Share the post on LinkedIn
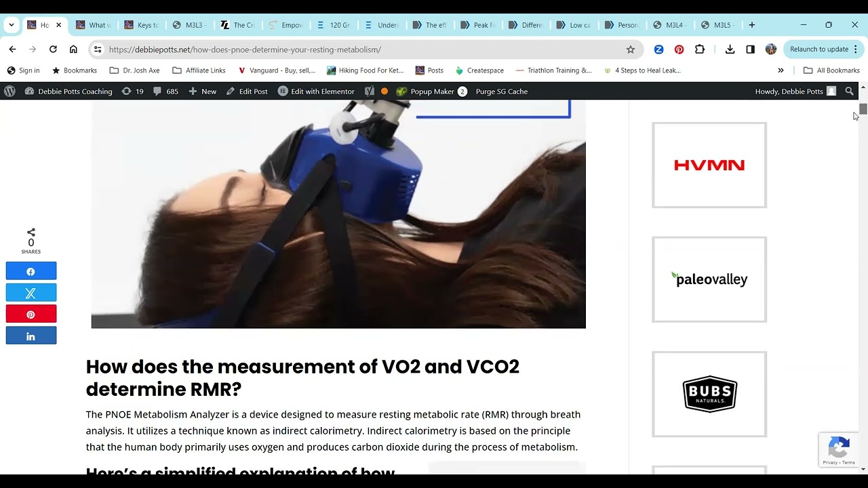Screen dimensions: 868x488 point(31,335)
